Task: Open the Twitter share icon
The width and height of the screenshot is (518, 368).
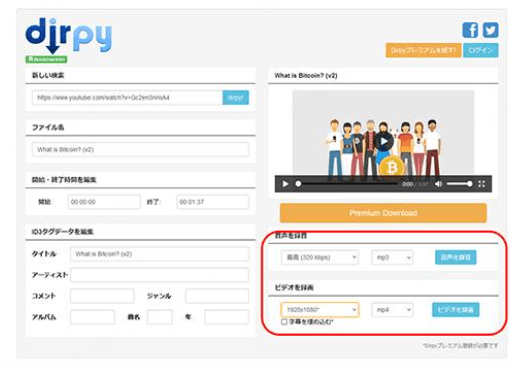Action: (x=490, y=30)
